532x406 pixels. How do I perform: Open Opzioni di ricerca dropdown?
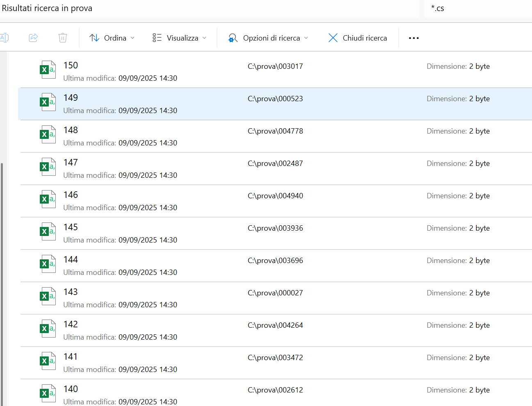tap(268, 38)
